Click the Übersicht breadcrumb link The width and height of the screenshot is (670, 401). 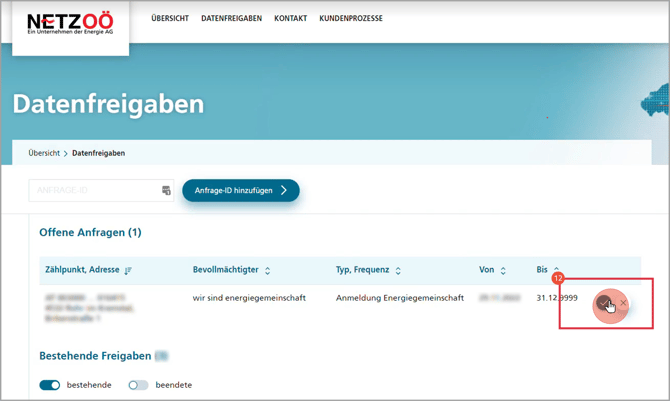pos(44,153)
